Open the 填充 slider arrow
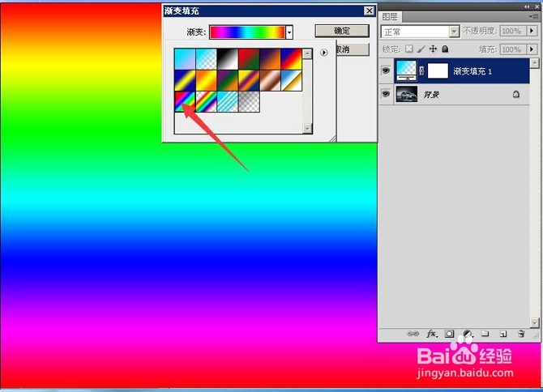Image resolution: width=543 pixels, height=392 pixels. coord(532,49)
